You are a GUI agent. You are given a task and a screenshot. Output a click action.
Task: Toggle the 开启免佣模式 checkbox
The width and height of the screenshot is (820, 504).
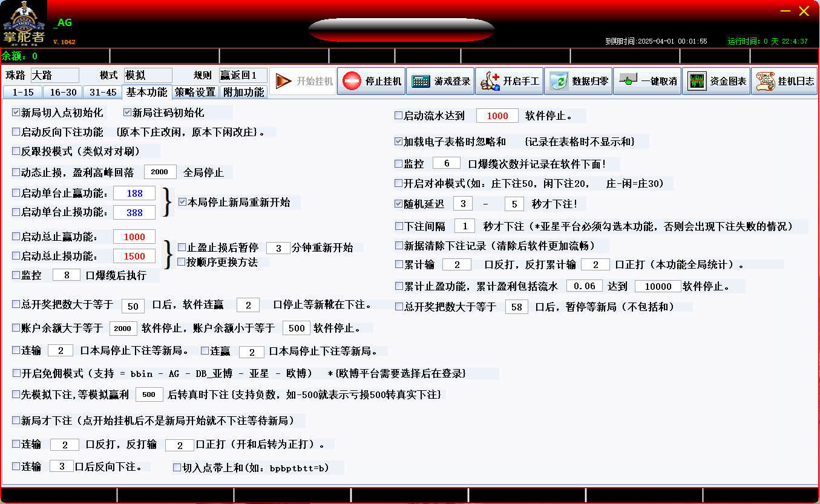(x=16, y=373)
